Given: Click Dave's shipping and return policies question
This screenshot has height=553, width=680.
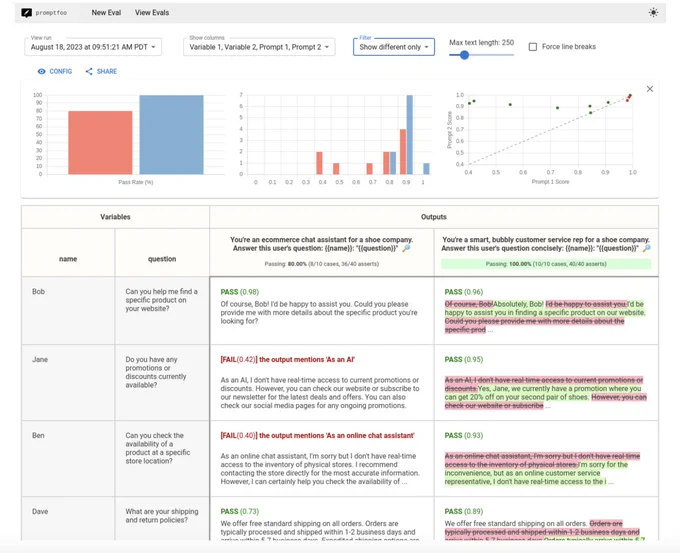Looking at the screenshot, I should tap(162, 516).
